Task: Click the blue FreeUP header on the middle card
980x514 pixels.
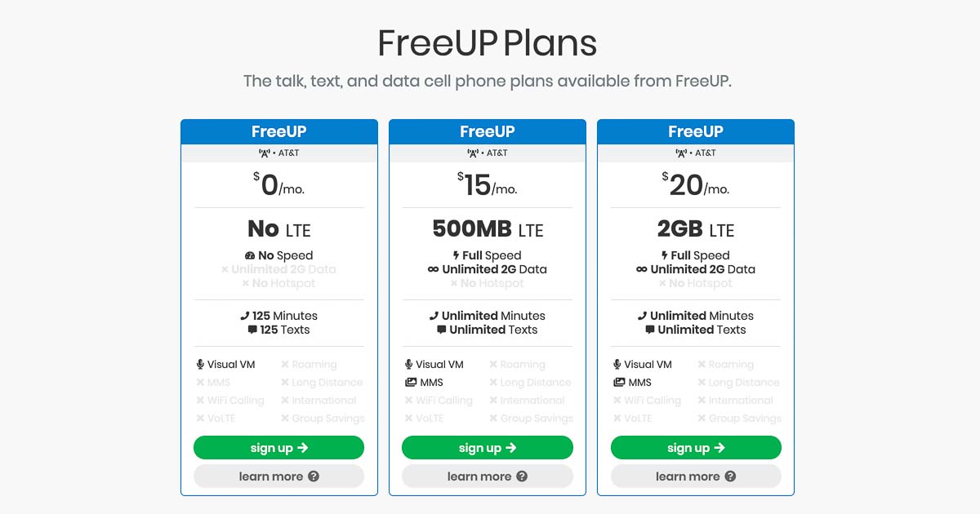Action: [x=487, y=131]
